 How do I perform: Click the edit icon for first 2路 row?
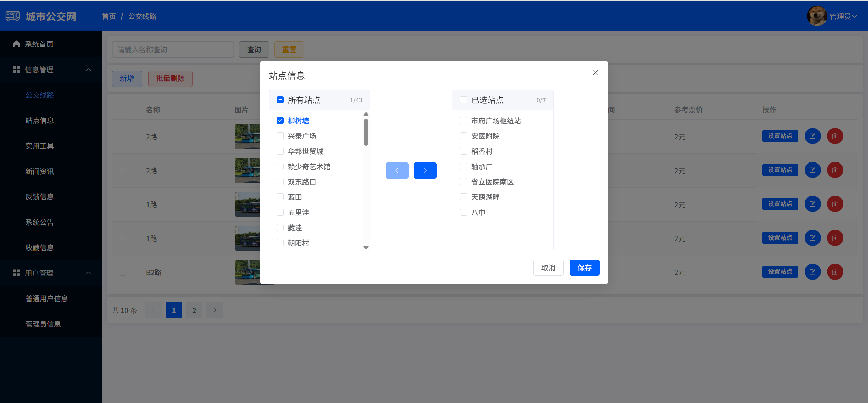click(812, 136)
